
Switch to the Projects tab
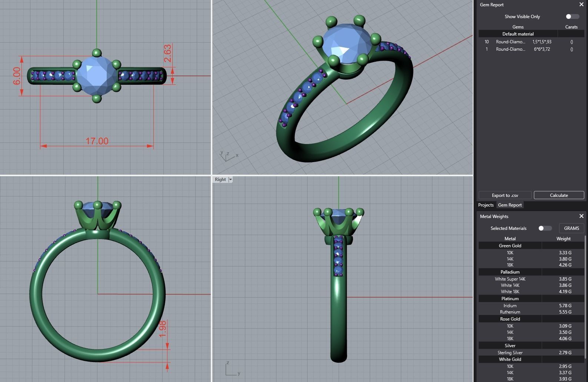point(486,205)
